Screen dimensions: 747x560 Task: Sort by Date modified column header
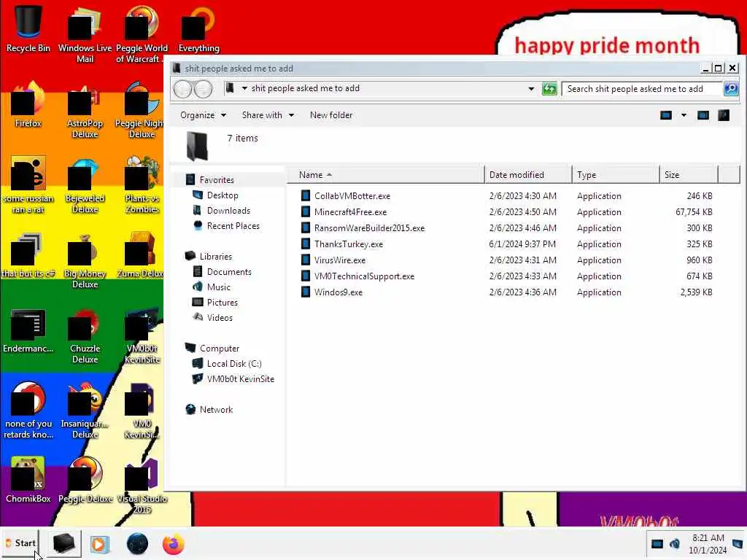[528, 175]
